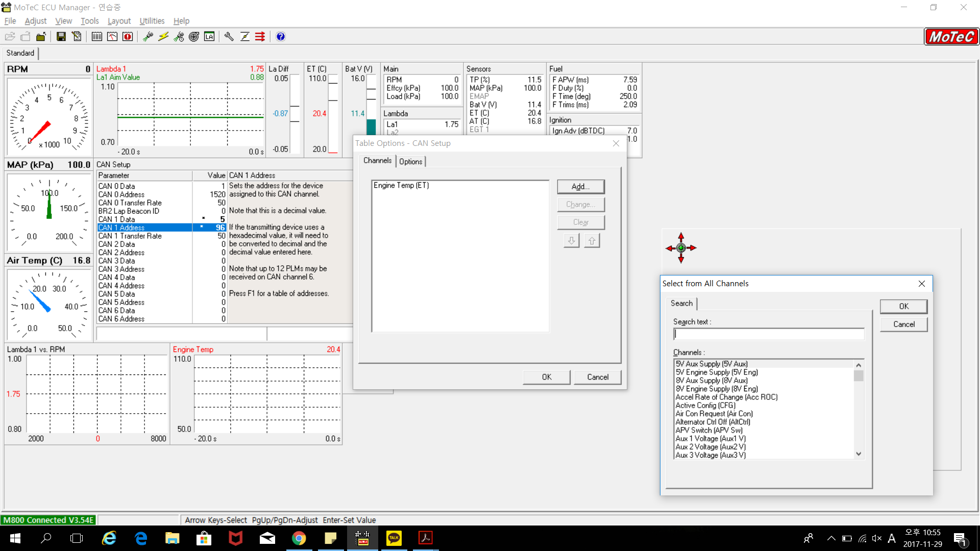Open the LA lambda setup icon
Image resolution: width=980 pixels, height=551 pixels.
(209, 37)
